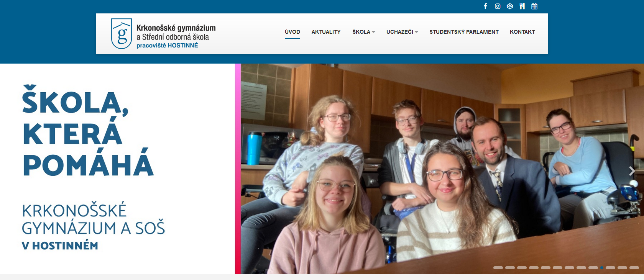Open the calendar icon in top bar
The width and height of the screenshot is (644, 280).
point(534,6)
